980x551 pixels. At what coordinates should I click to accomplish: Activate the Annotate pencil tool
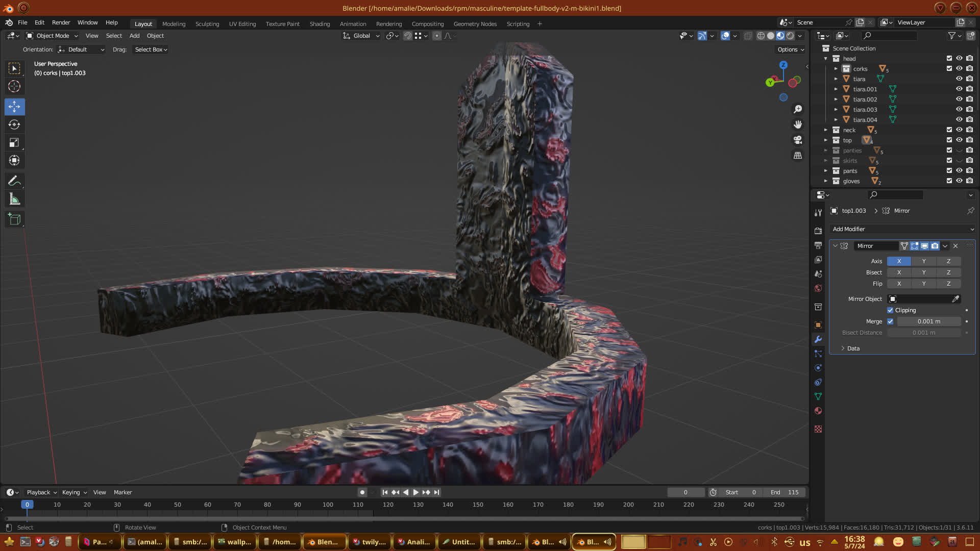click(14, 181)
